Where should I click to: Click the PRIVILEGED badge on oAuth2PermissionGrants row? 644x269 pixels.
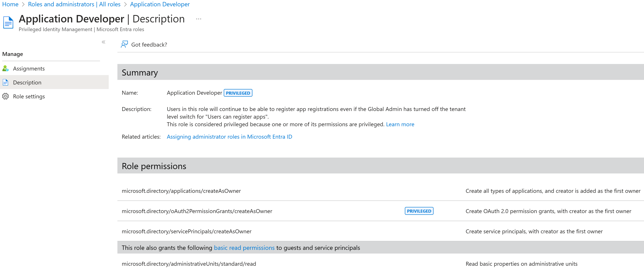419,211
